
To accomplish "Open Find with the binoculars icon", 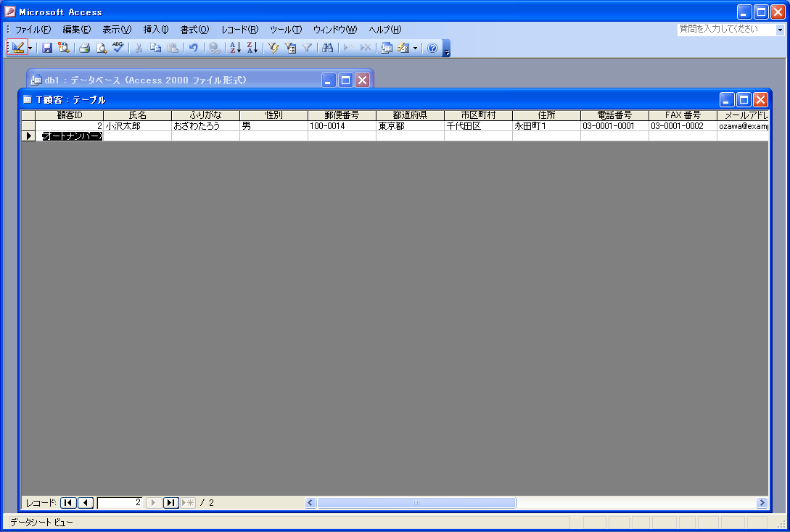I will point(327,48).
